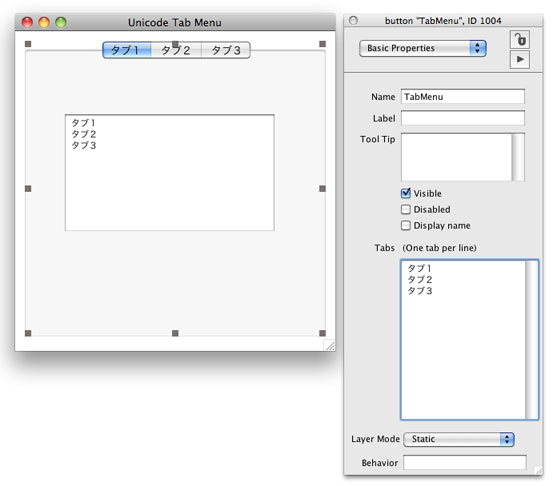Viewport: 553px width, 486px height.
Task: Toggle the Display name checkbox
Action: (x=406, y=225)
